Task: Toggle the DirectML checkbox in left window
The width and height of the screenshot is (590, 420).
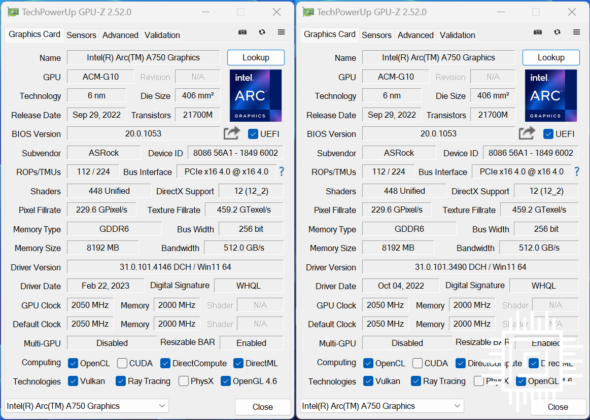Action: pos(238,363)
